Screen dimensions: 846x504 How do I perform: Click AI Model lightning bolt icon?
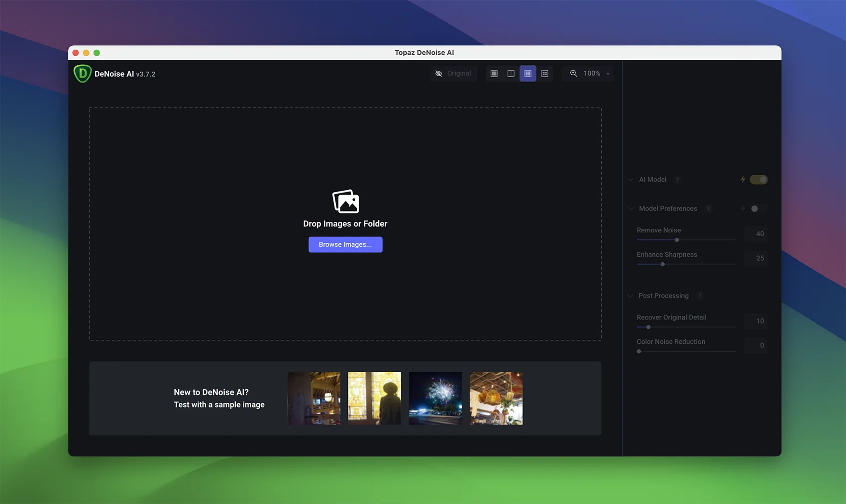pyautogui.click(x=743, y=180)
